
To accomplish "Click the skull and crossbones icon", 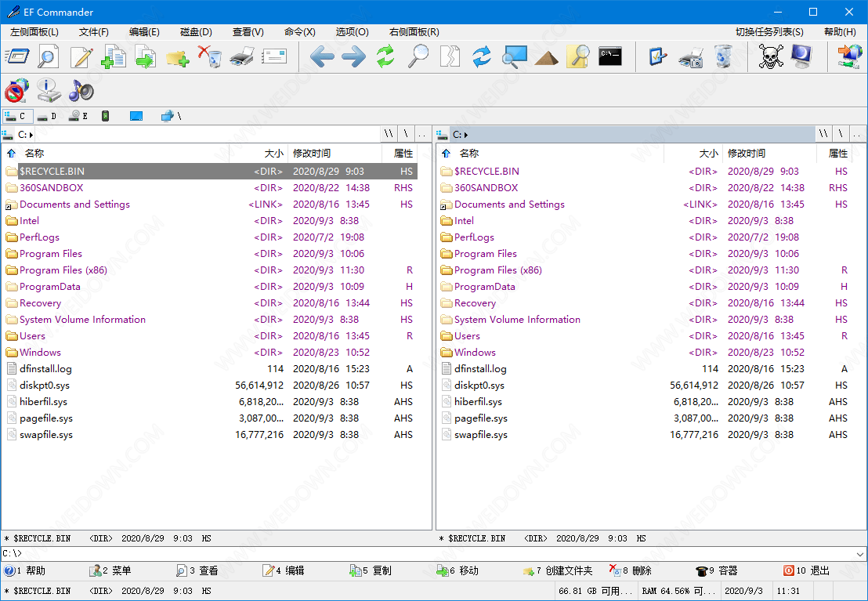I will click(x=771, y=56).
